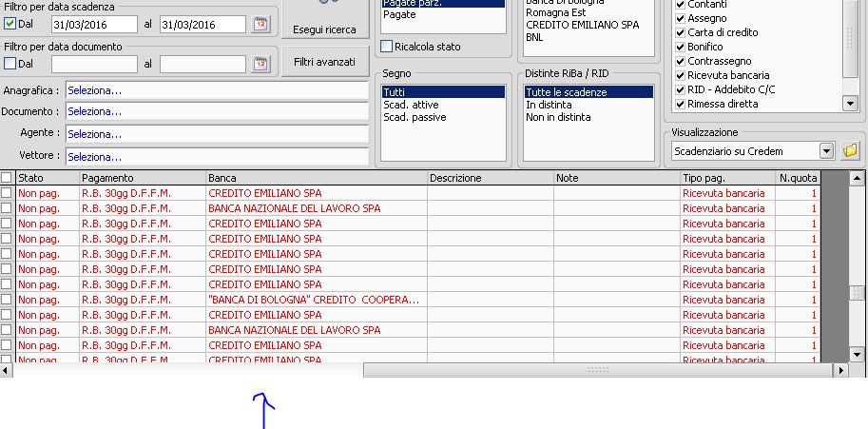This screenshot has height=429, width=868.
Task: Click the data documento end date field
Action: [203, 65]
